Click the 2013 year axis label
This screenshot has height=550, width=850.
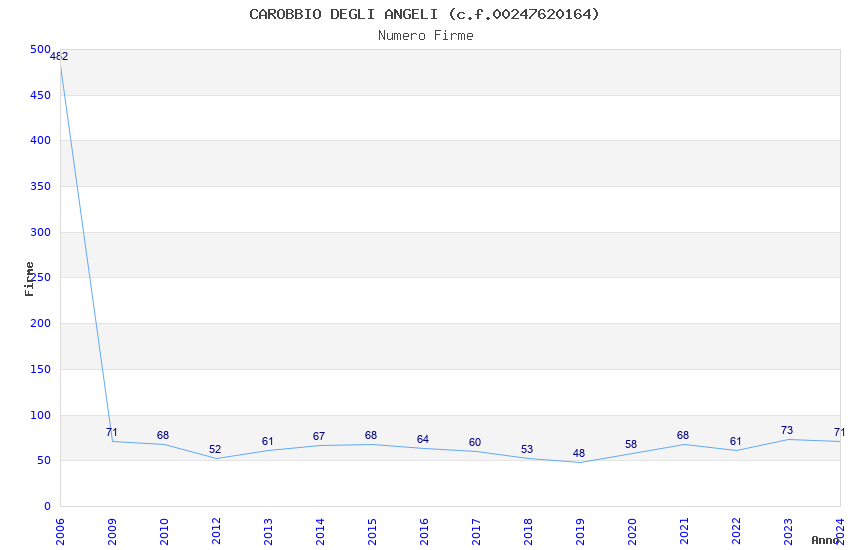pos(268,532)
